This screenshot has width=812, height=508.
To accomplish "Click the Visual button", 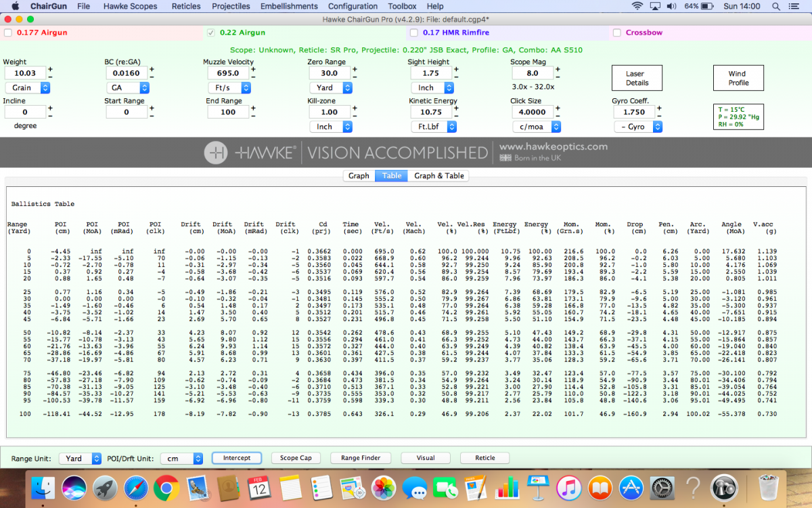I will [426, 458].
